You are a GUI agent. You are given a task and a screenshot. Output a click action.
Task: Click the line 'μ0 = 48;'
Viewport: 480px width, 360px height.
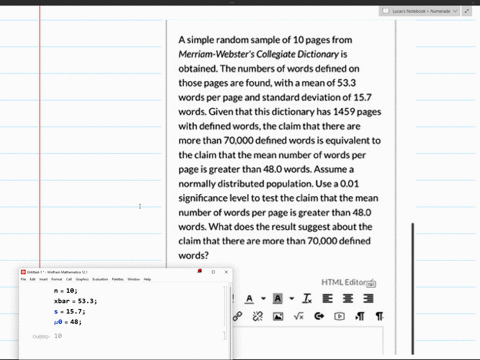pos(68,322)
